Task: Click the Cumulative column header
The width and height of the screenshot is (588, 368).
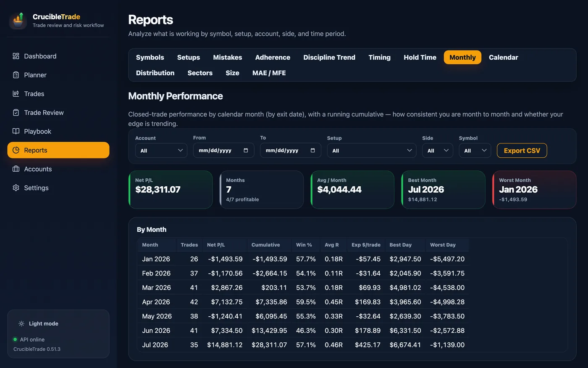Action: (269, 245)
